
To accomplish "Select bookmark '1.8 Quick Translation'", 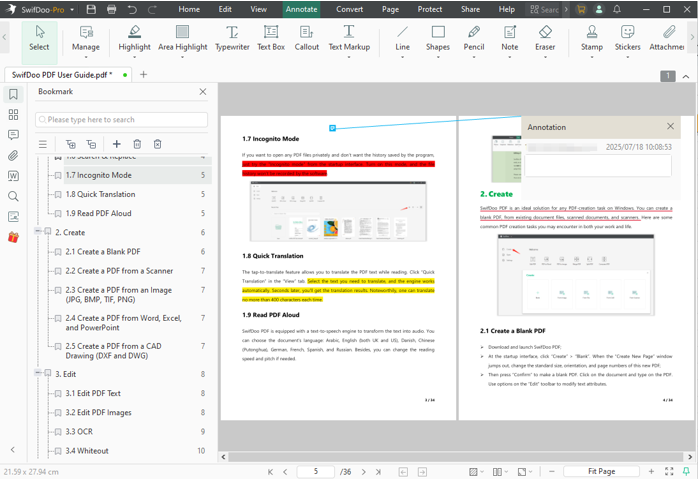I will pyautogui.click(x=100, y=194).
